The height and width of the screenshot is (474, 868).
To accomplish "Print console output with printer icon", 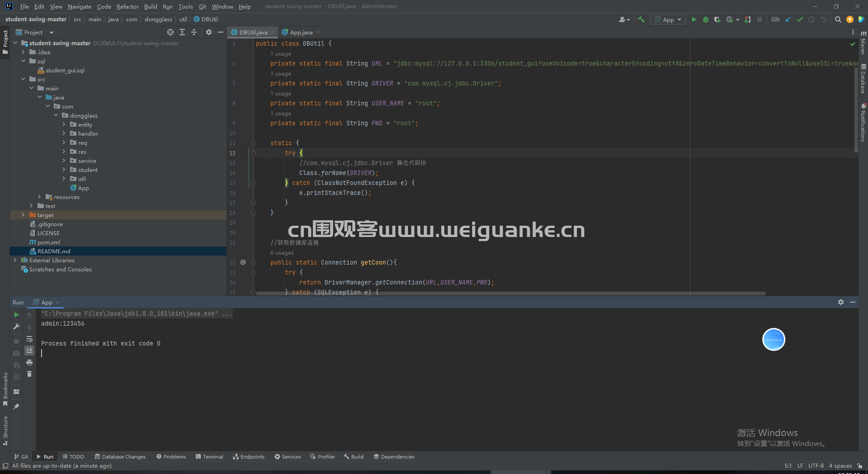I will (x=29, y=362).
